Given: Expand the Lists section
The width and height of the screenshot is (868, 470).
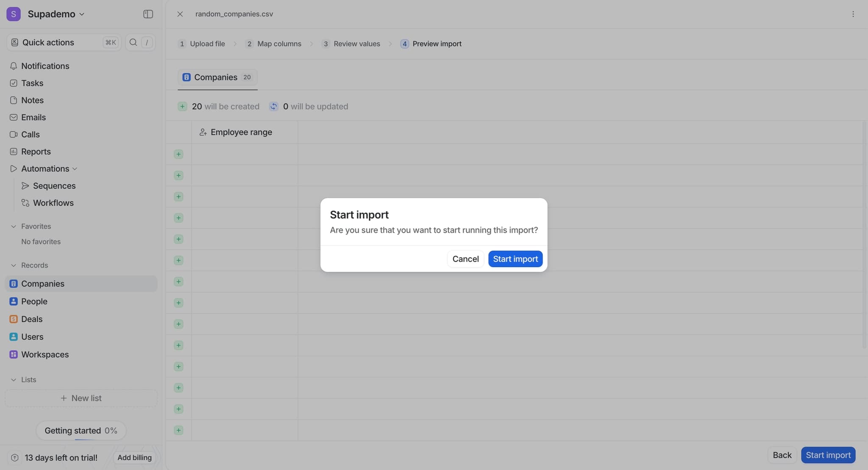Looking at the screenshot, I should [x=13, y=379].
